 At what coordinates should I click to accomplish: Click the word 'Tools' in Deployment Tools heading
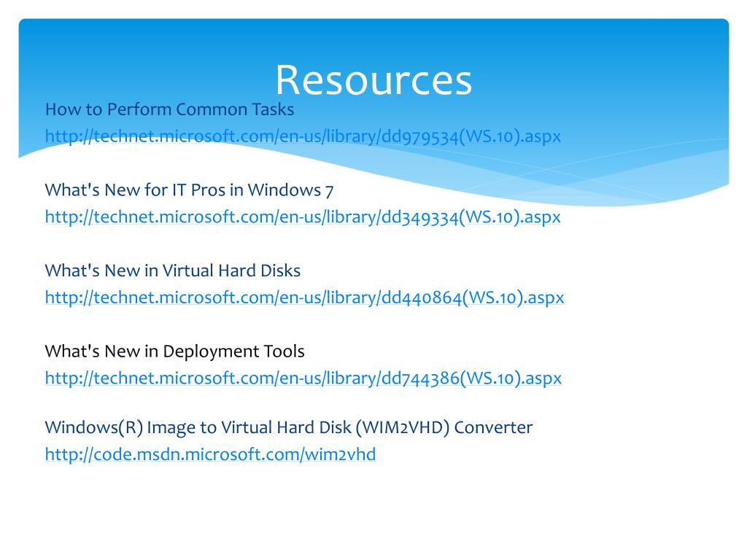[x=285, y=351]
